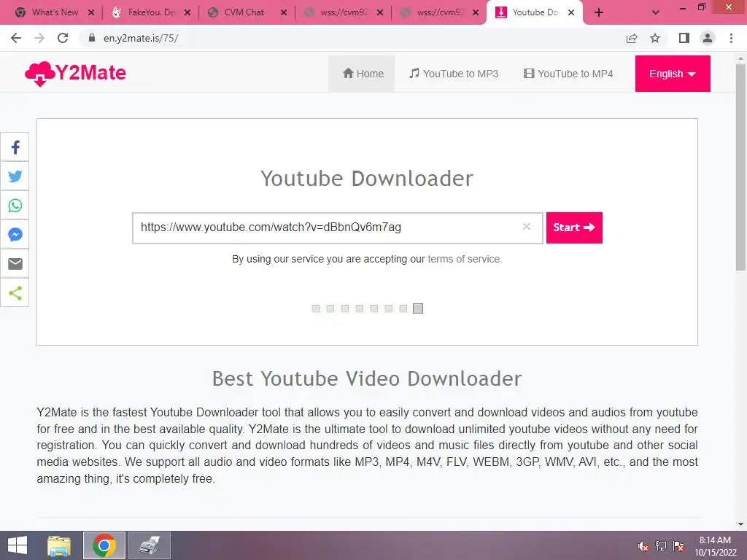This screenshot has height=560, width=747.
Task: Share via email envelope icon
Action: 15,263
